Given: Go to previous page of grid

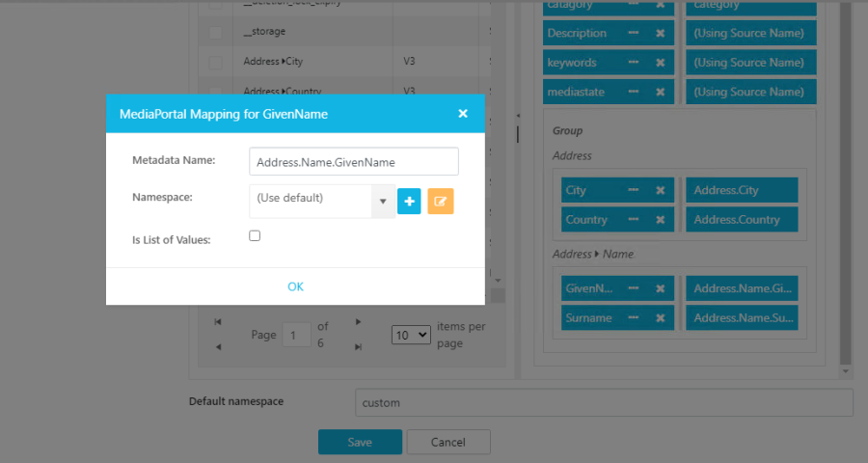Looking at the screenshot, I should point(218,347).
